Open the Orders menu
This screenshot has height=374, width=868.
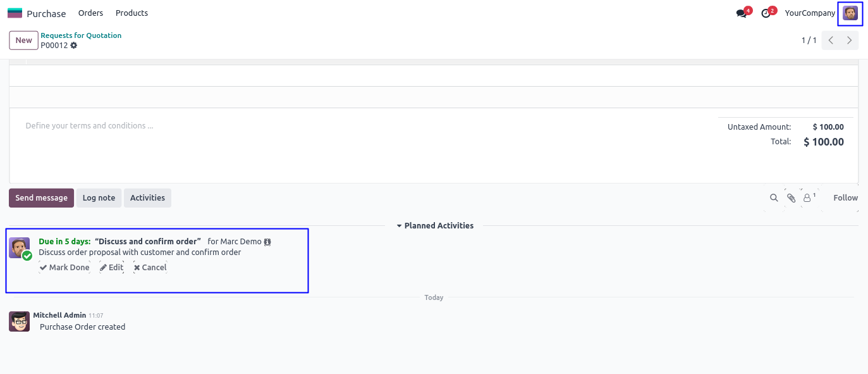point(90,13)
